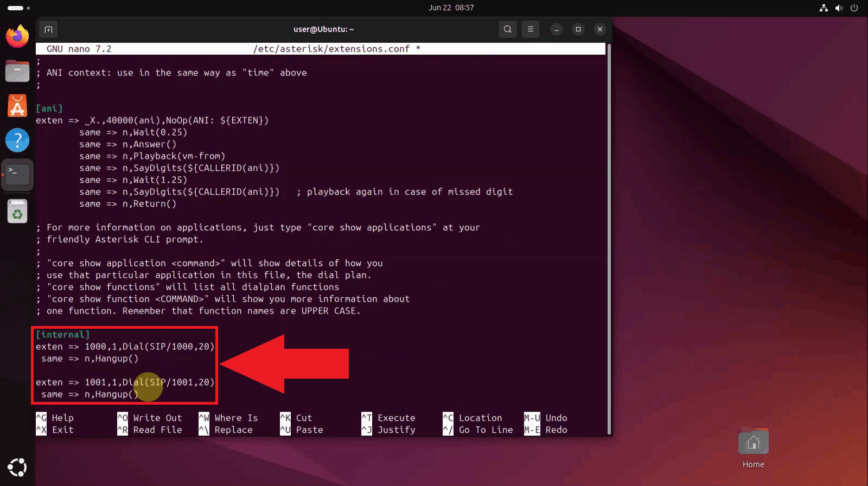The image size is (868, 486).
Task: Click the ^C Location shortcut label
Action: (473, 418)
